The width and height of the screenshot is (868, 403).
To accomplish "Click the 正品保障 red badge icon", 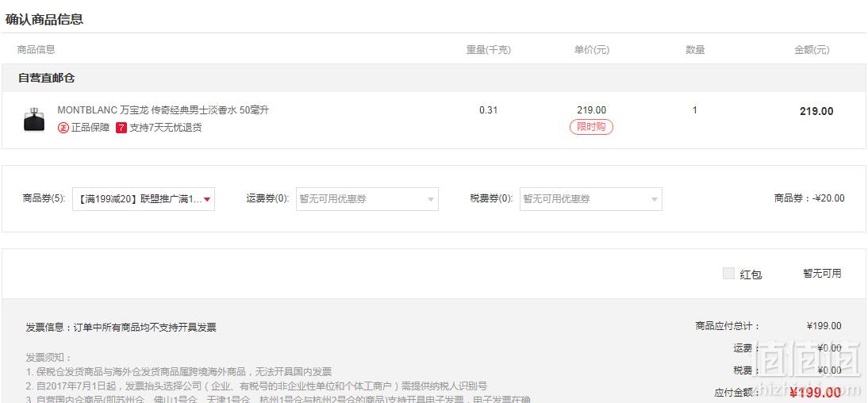I will 63,128.
